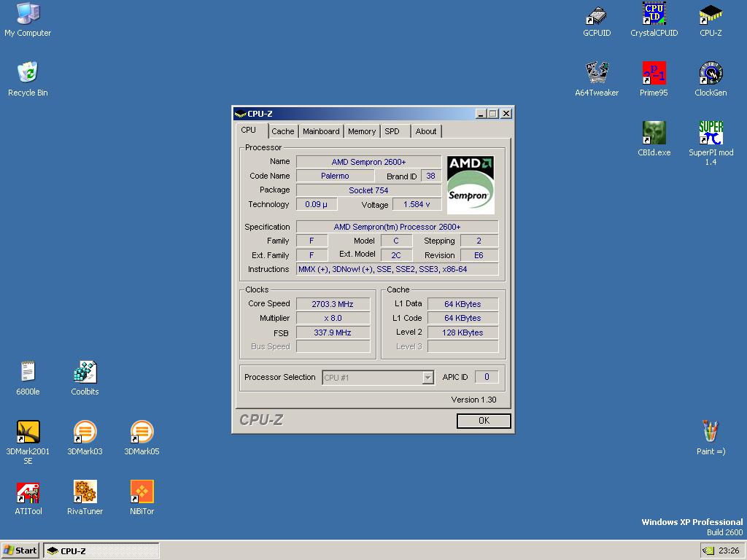
Task: Close the CPU-Z window
Action: click(x=506, y=114)
